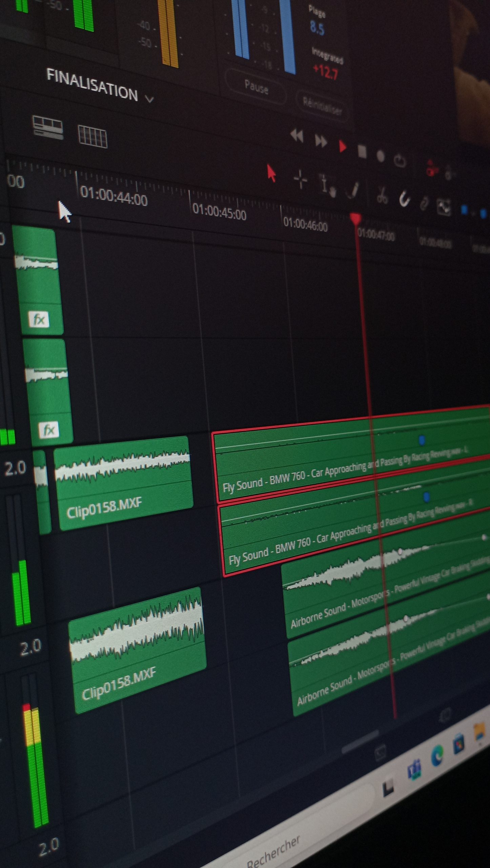Click the red playhead marker on the ruler
The height and width of the screenshot is (868, 490).
[x=355, y=218]
